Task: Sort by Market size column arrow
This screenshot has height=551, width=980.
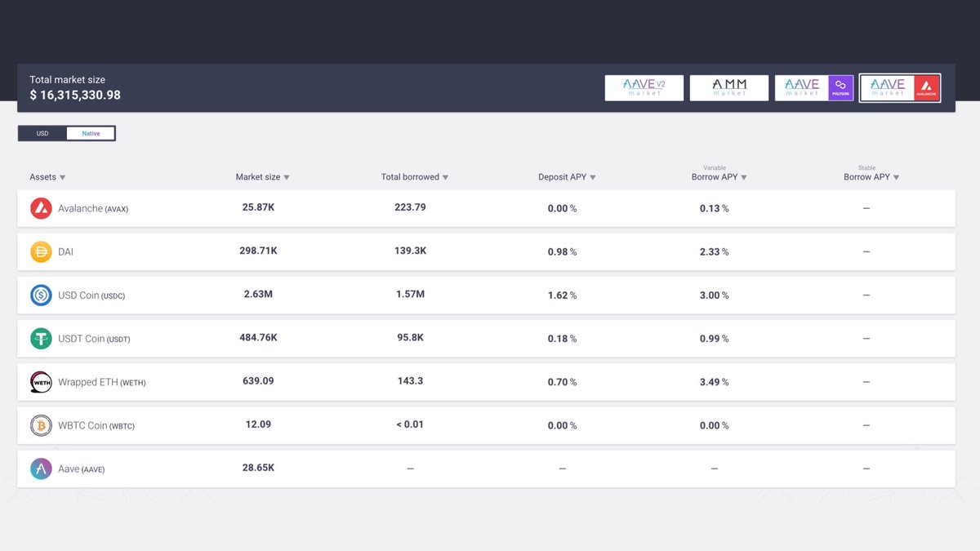Action: point(287,178)
